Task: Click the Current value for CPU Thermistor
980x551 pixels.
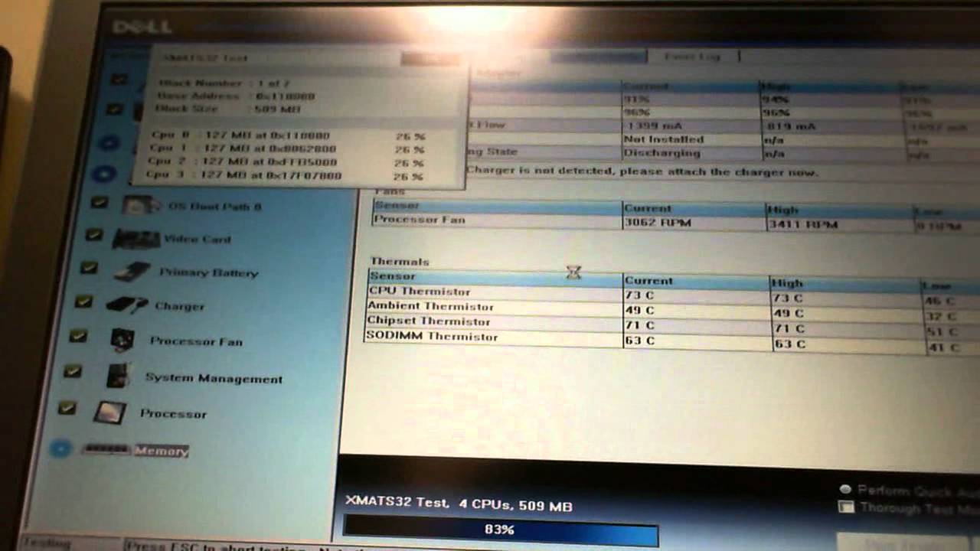Action: coord(640,295)
